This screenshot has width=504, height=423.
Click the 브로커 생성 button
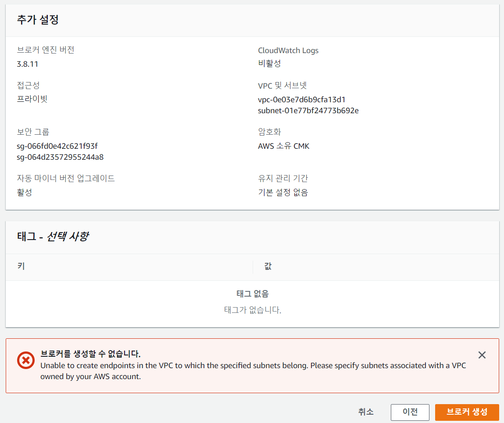(467, 412)
